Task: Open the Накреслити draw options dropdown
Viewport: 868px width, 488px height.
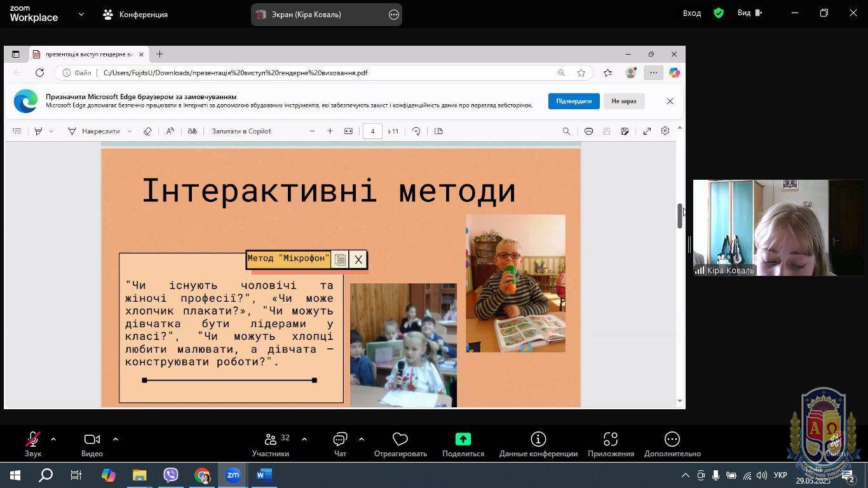Action: [x=130, y=131]
